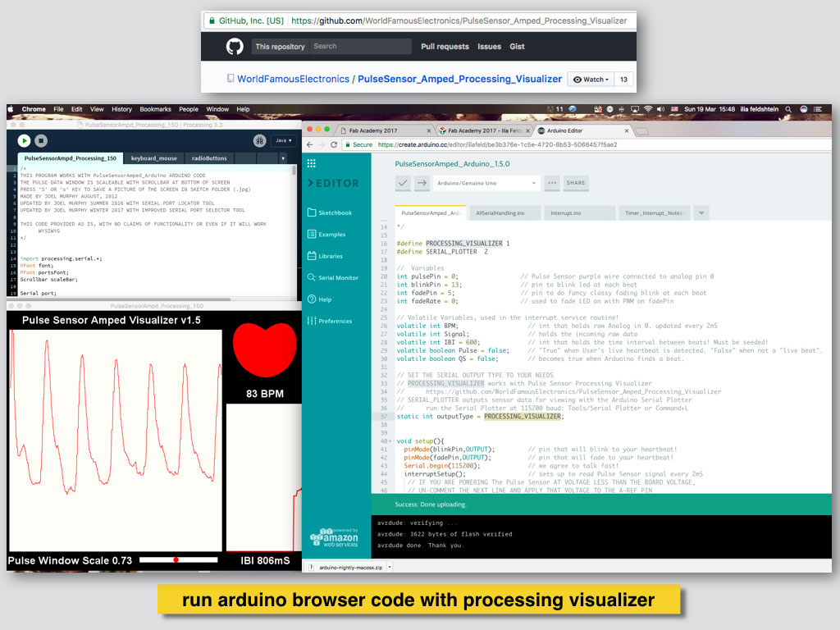Click the volume icon in menu bar
This screenshot has height=630, width=840.
coord(660,109)
